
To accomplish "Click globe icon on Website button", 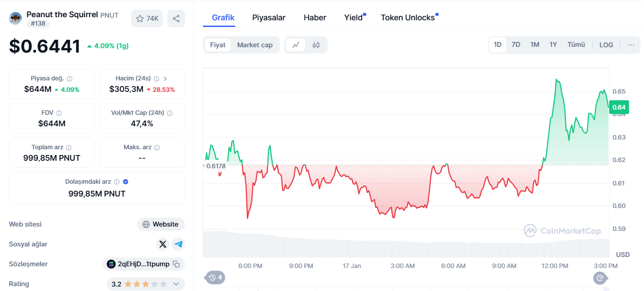I will coord(146,224).
